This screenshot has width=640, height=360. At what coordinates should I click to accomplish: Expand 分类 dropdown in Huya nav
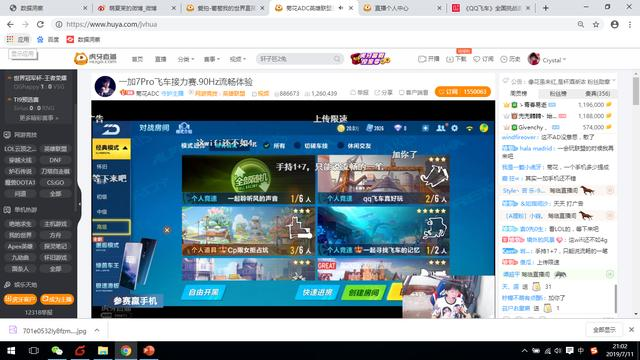(x=186, y=59)
